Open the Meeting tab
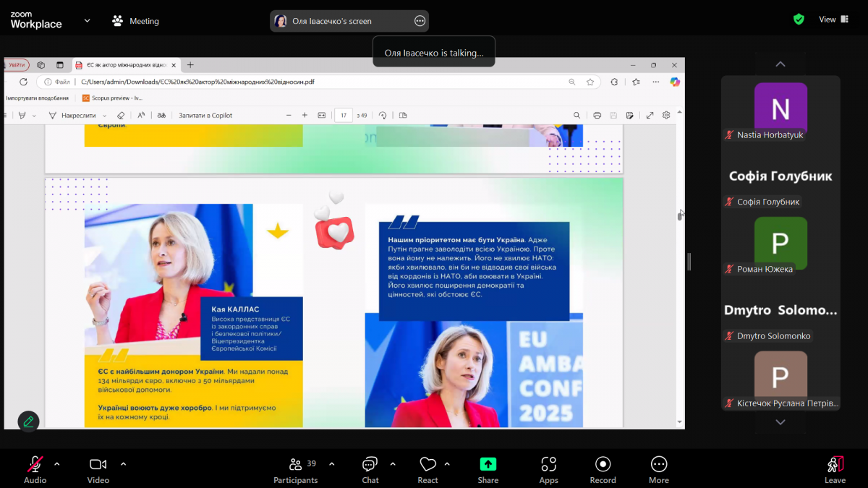868x488 pixels. (135, 21)
